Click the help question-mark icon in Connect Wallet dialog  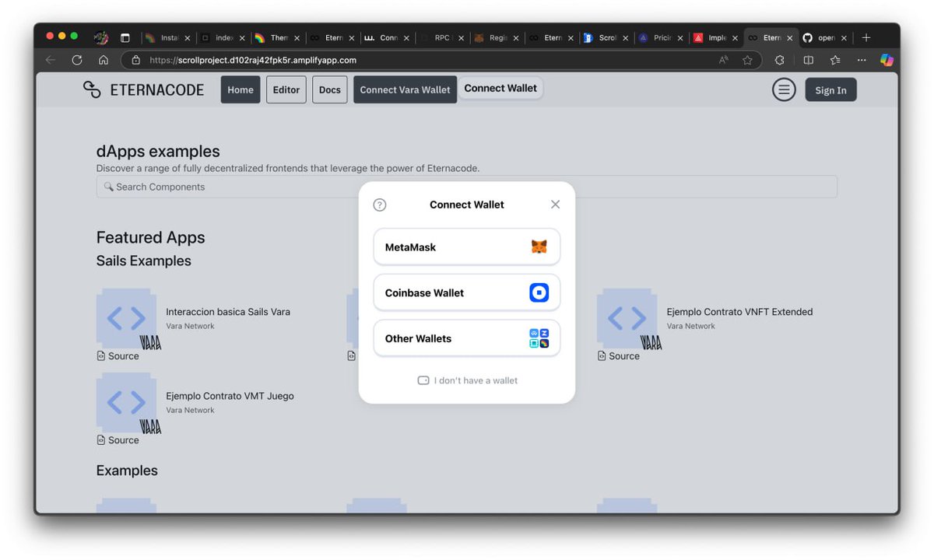[x=380, y=205]
